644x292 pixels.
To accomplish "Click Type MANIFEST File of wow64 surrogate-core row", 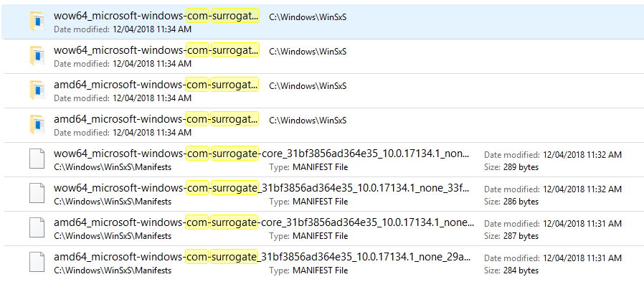I will pos(308,168).
